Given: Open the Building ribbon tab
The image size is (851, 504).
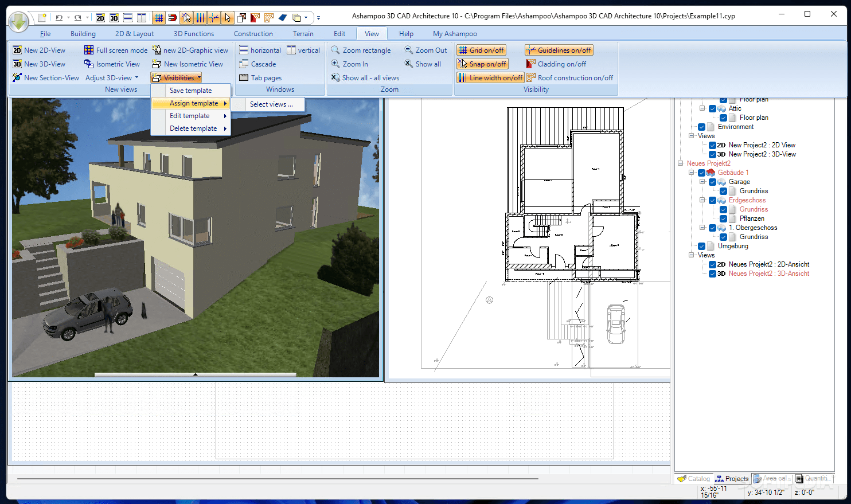Looking at the screenshot, I should (x=83, y=34).
